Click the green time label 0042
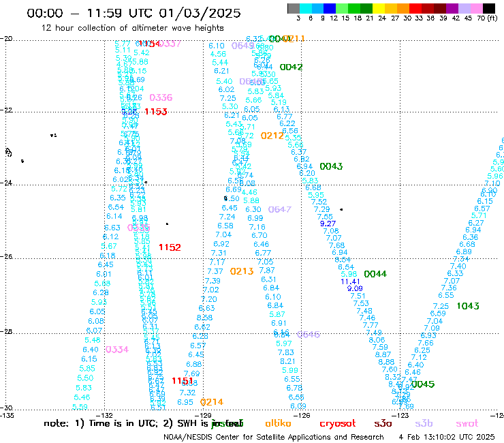The width and height of the screenshot is (504, 443). [291, 67]
